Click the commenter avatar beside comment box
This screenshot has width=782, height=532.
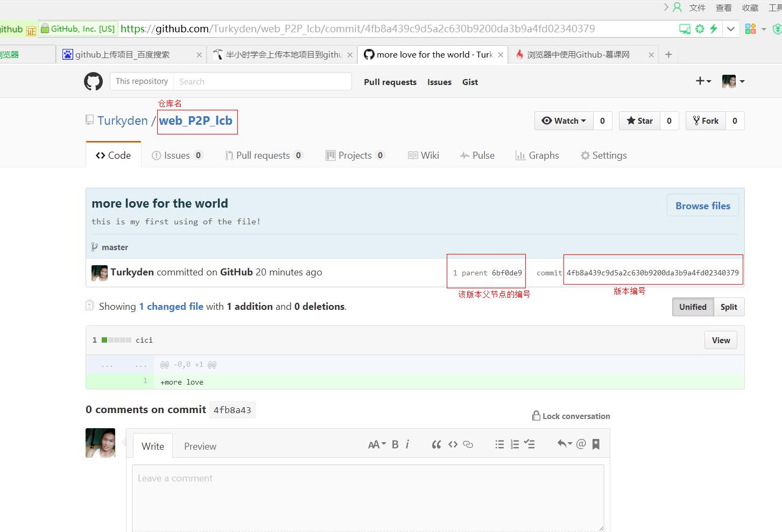click(100, 443)
